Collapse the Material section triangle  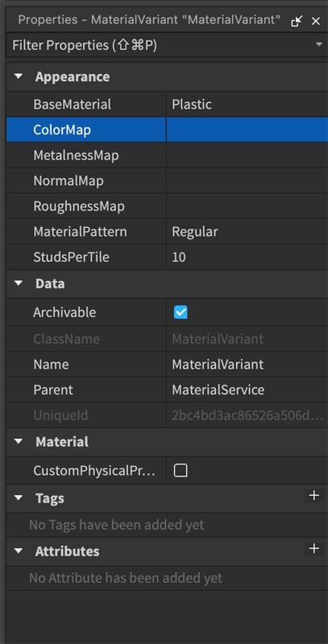[19, 442]
